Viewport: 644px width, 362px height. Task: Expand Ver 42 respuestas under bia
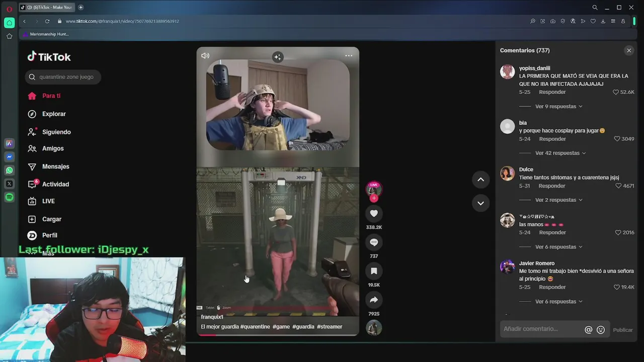tap(560, 153)
